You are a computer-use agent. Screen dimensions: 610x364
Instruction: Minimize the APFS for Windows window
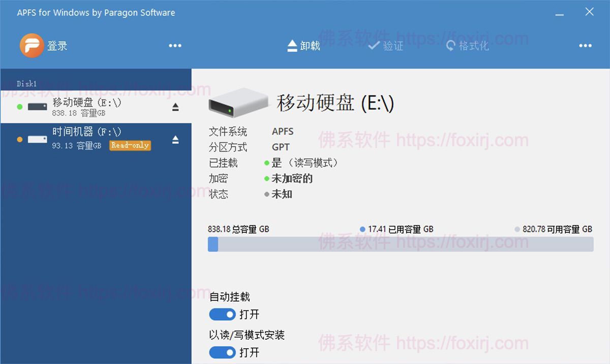(x=560, y=13)
